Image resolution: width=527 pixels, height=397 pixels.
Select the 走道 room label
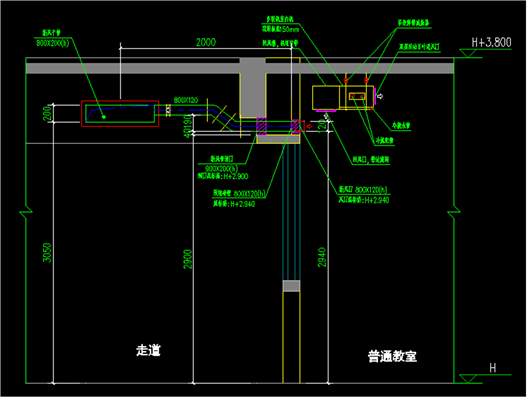click(149, 350)
